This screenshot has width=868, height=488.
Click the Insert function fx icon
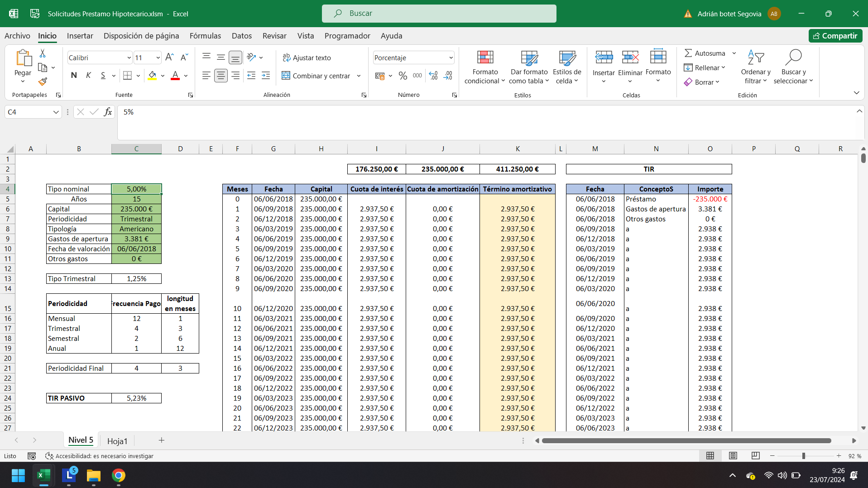coord(108,112)
